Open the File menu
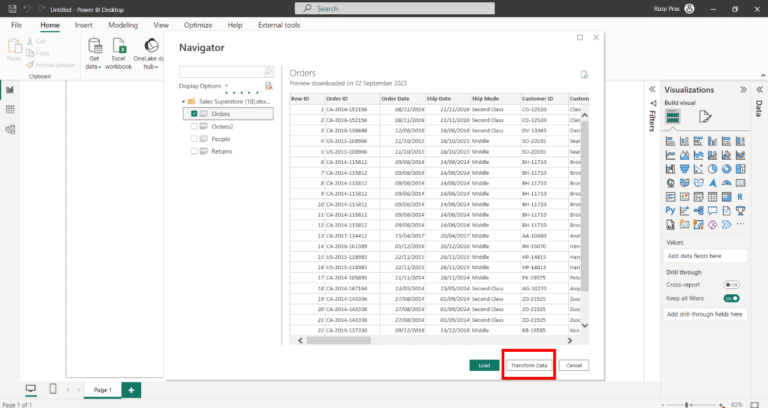 click(x=16, y=25)
